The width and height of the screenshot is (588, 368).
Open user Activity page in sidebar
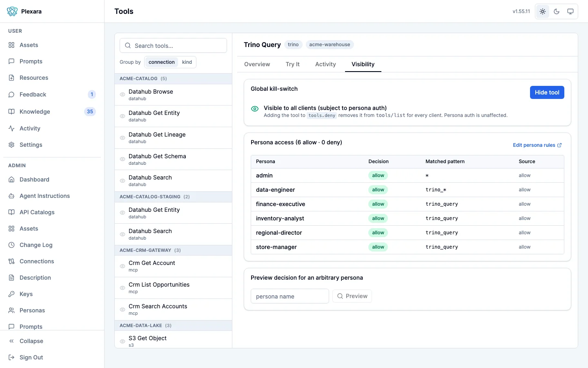(x=52, y=128)
